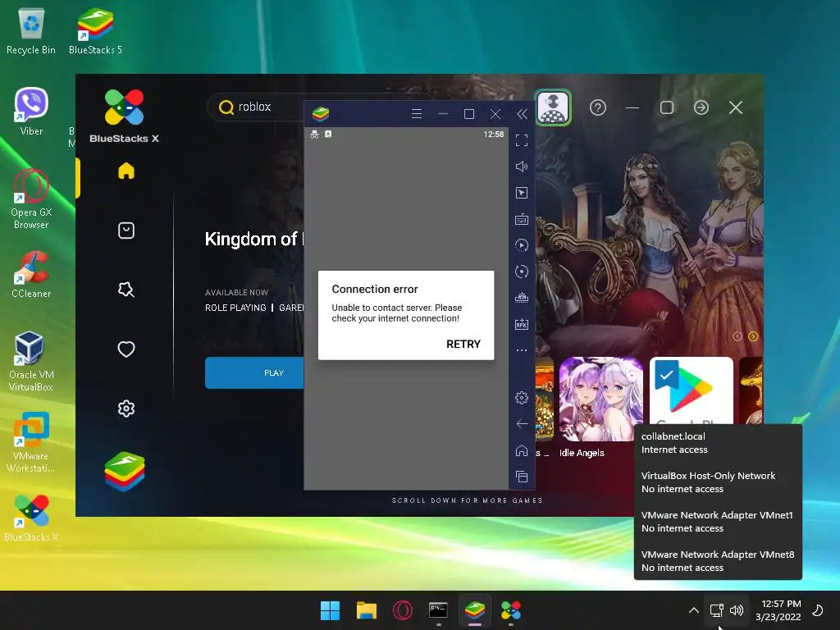Open the clock showing 12:57 PM
Image resolution: width=840 pixels, height=630 pixels.
click(x=778, y=610)
